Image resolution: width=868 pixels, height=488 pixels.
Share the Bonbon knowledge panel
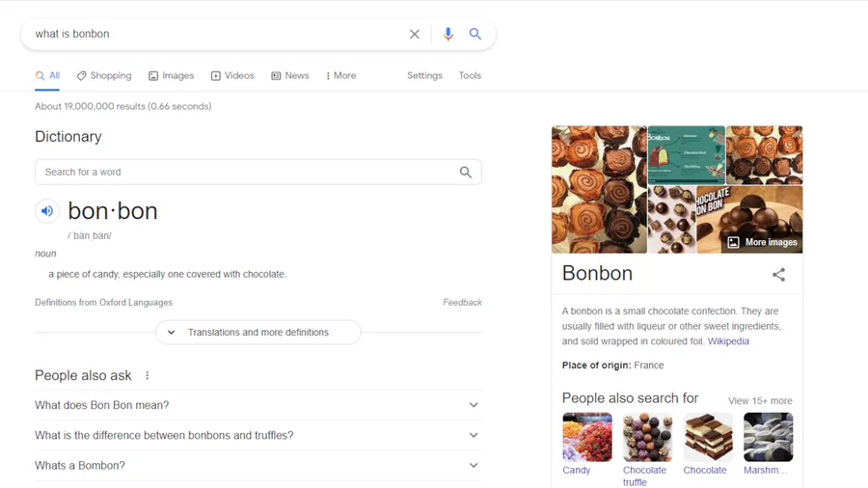(x=778, y=274)
